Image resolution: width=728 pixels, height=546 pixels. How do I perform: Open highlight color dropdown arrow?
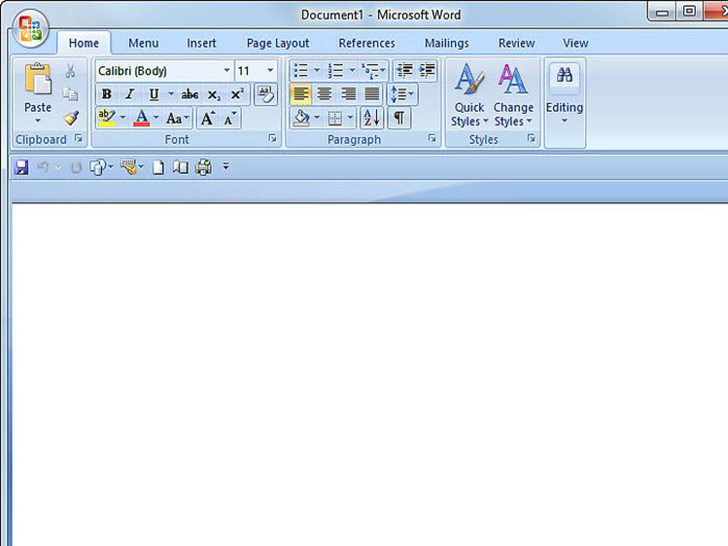pos(123,118)
